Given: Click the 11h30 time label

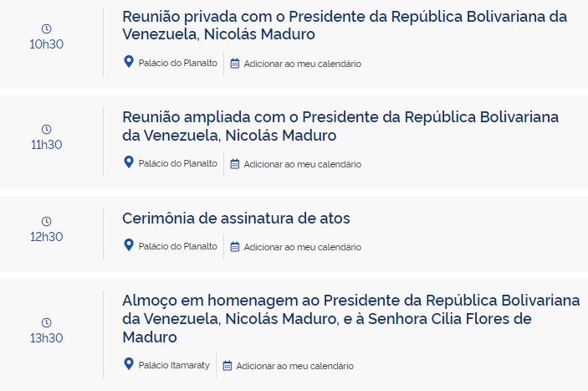Looking at the screenshot, I should 47,145.
